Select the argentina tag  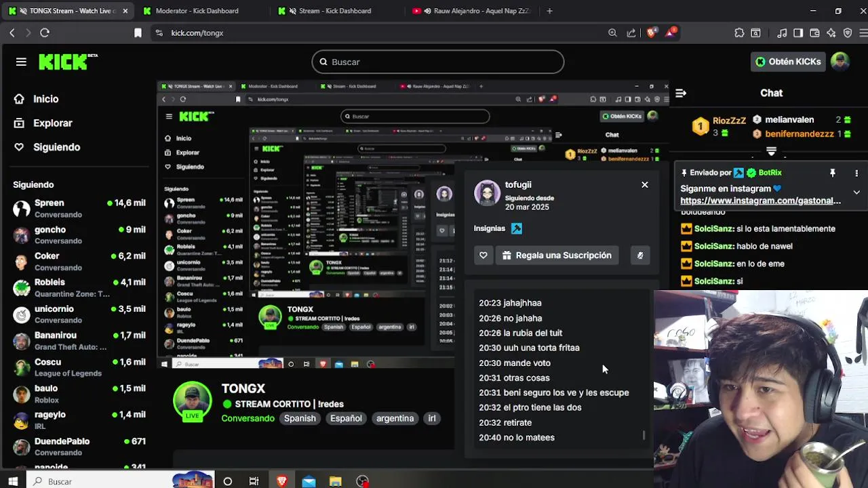coord(395,418)
